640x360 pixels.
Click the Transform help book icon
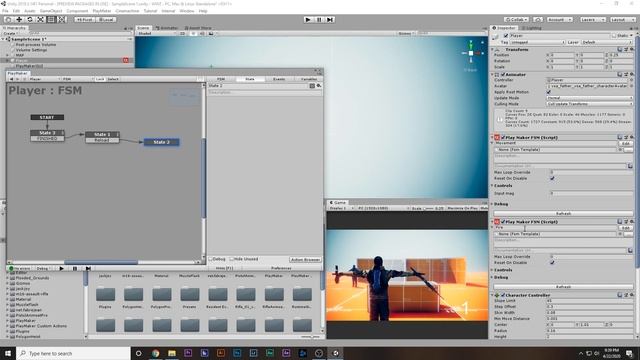pos(620,49)
